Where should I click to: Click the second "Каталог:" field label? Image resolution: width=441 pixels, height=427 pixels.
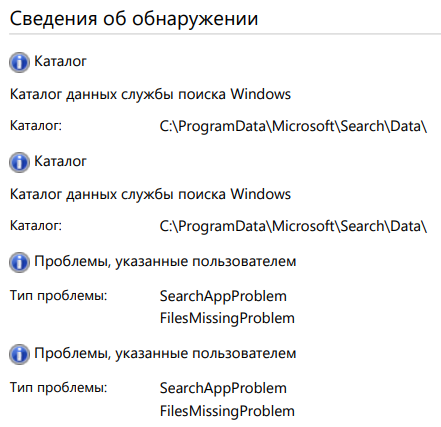36,226
